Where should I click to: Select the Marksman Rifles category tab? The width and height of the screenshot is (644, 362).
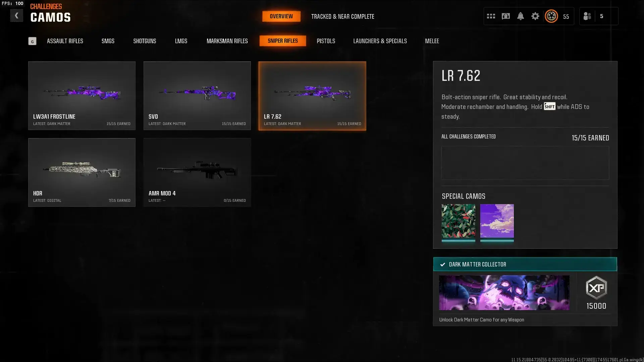point(227,41)
